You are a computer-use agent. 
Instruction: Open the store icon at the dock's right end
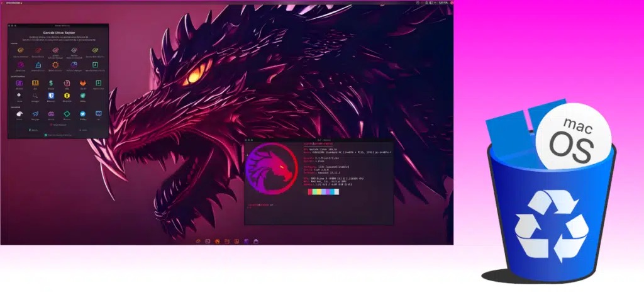coord(256,241)
